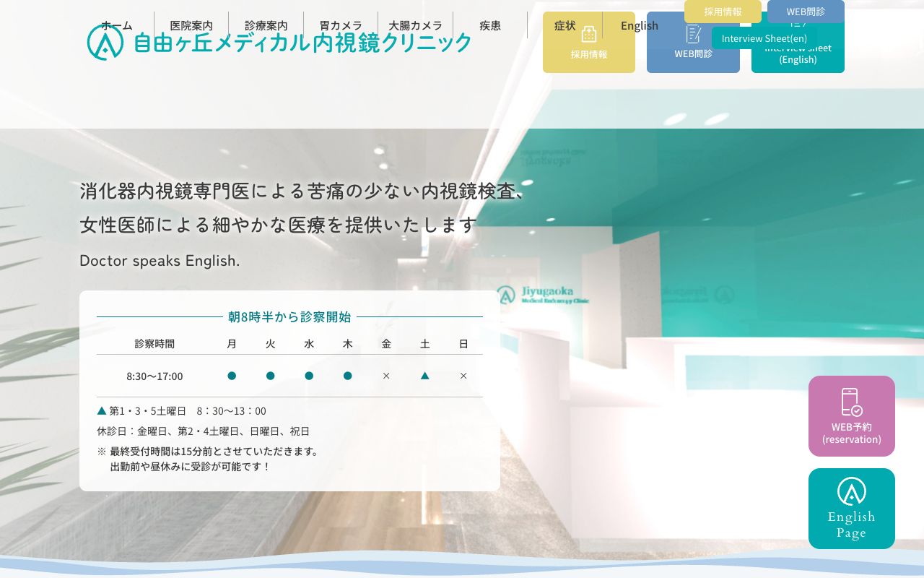Image resolution: width=924 pixels, height=578 pixels.
Task: Tap the smartphone icon in the WEB予約 button
Action: 852,402
